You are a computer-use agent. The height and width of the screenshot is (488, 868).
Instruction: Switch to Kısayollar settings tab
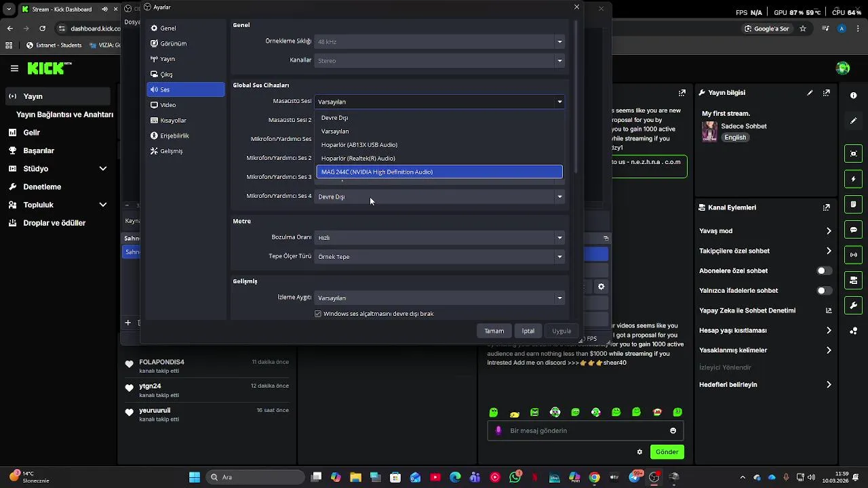[x=185, y=121]
